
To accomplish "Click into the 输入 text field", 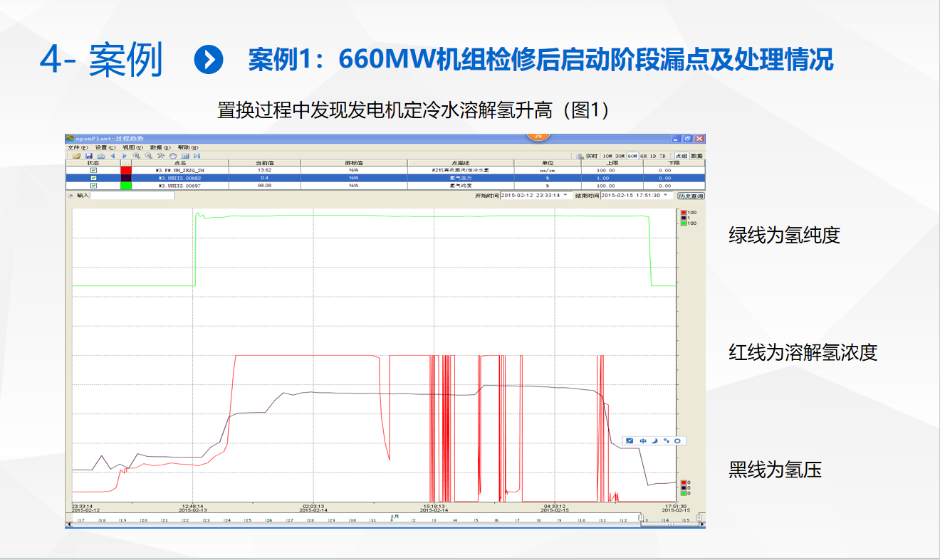I will (132, 195).
